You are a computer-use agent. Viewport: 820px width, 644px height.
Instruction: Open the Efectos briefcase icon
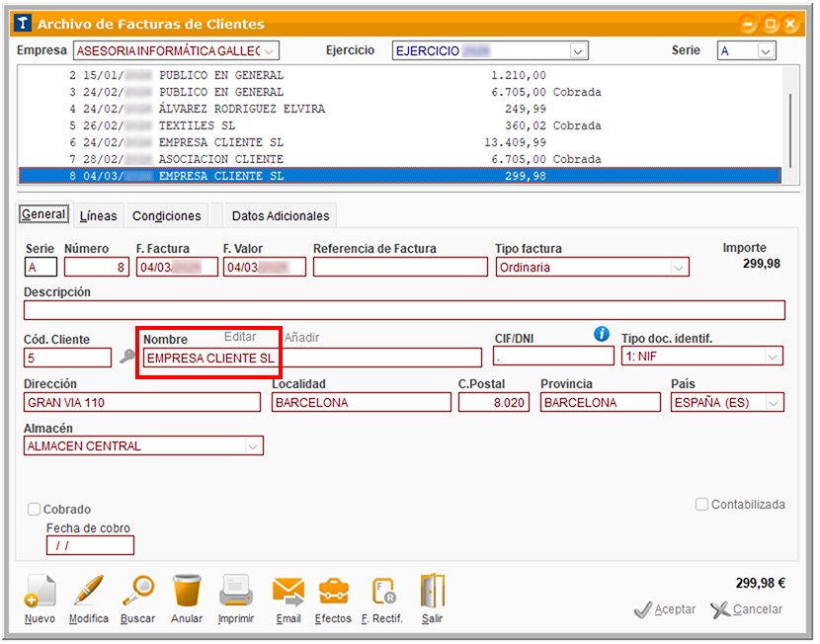[x=333, y=593]
